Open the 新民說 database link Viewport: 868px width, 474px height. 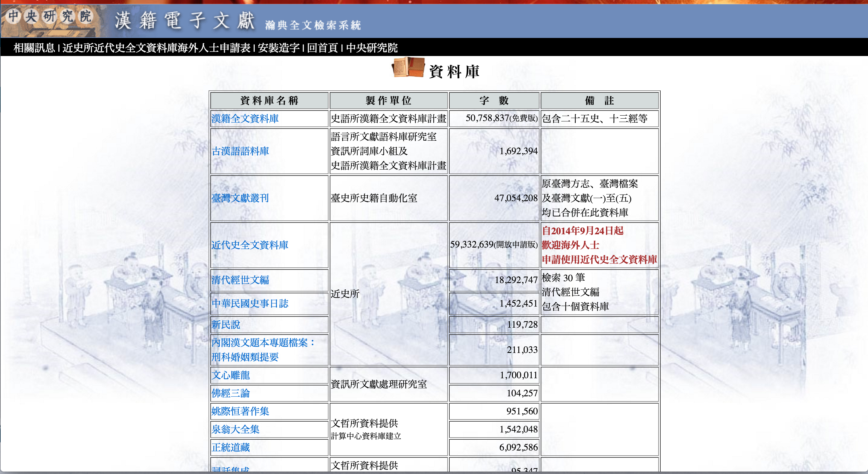(226, 325)
